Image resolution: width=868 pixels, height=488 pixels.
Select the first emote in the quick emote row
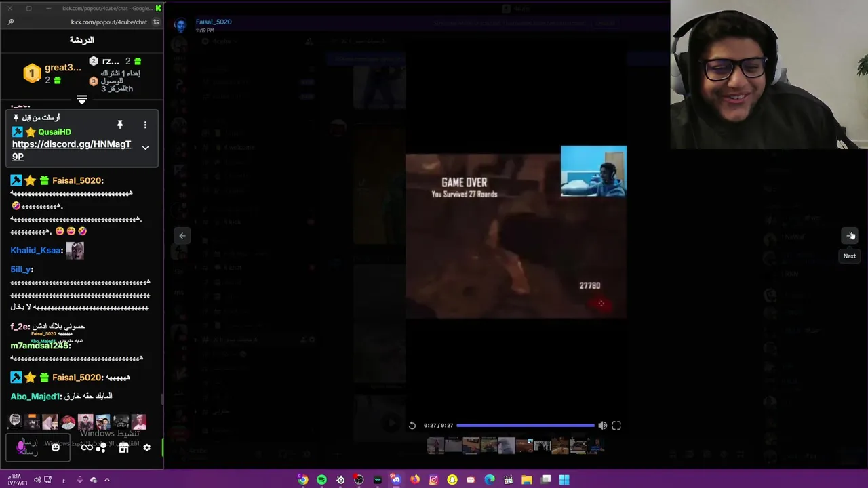click(x=15, y=422)
